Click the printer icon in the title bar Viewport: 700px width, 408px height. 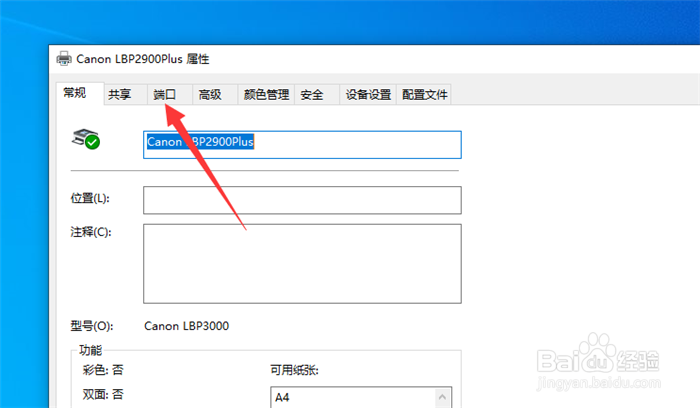[x=64, y=58]
